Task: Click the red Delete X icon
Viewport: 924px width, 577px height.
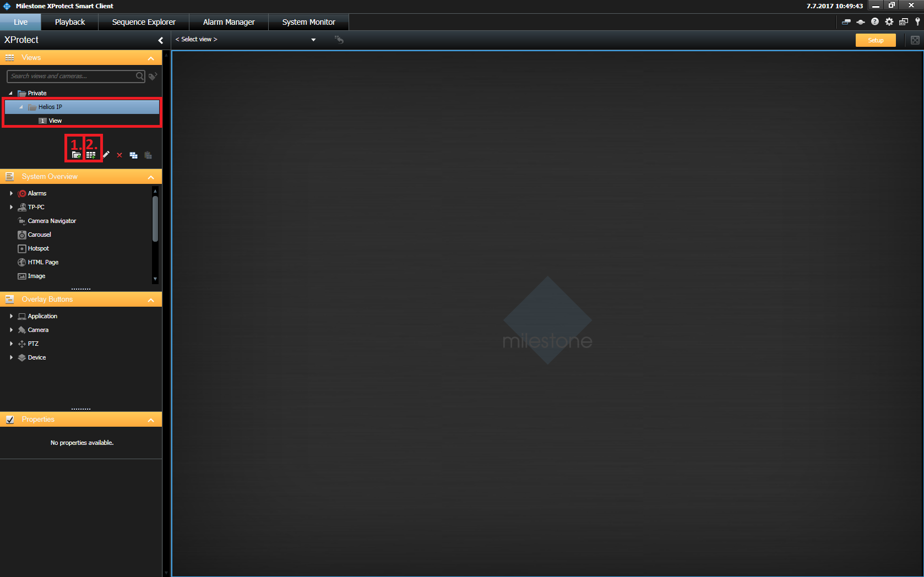Action: point(119,155)
